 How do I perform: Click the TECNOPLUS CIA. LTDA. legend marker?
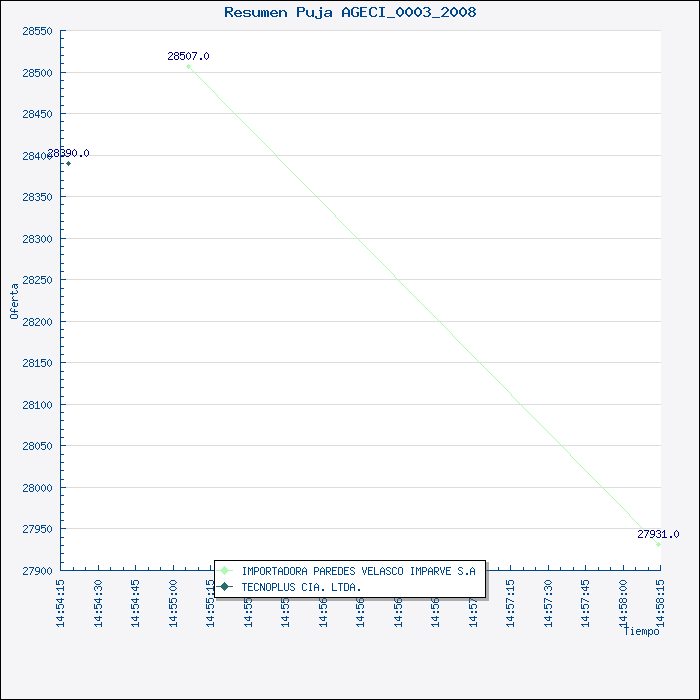(x=225, y=586)
